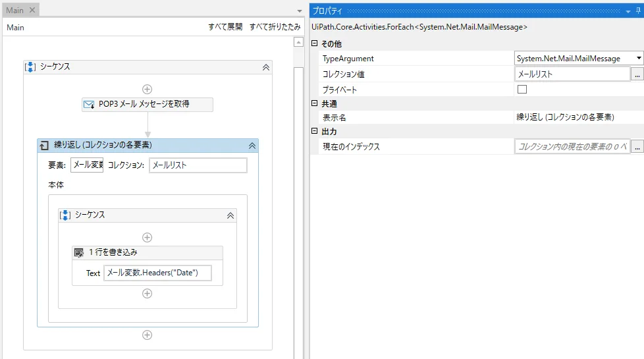Add activity below the 繰り返し loop
Image resolution: width=644 pixels, height=359 pixels.
coord(147,335)
